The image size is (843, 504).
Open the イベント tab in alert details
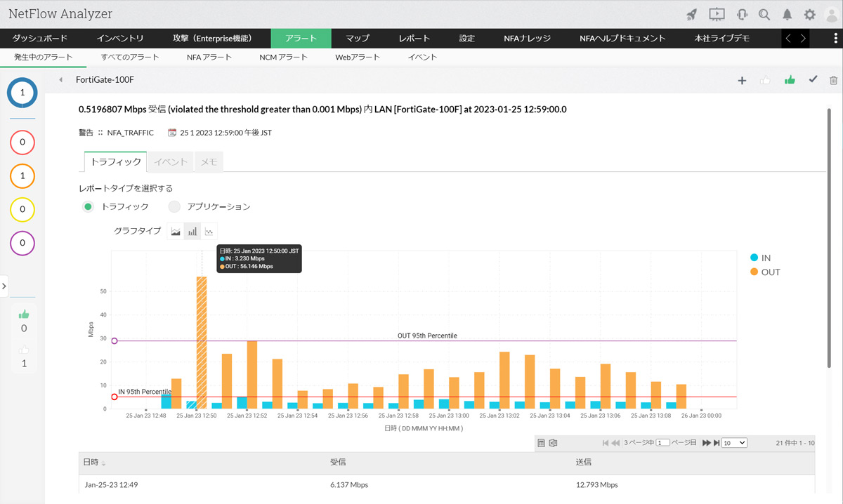click(x=171, y=162)
